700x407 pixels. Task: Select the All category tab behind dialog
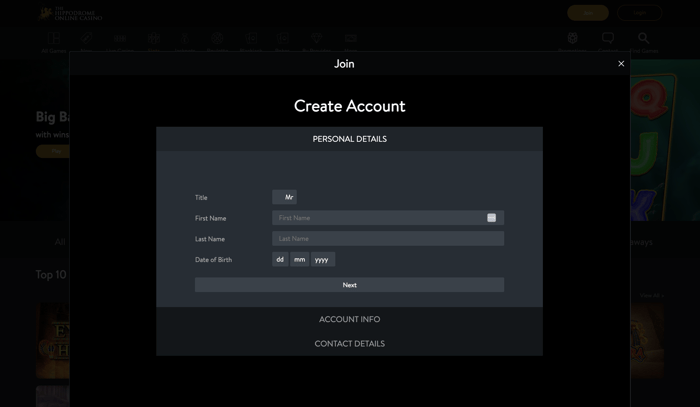[x=60, y=242]
